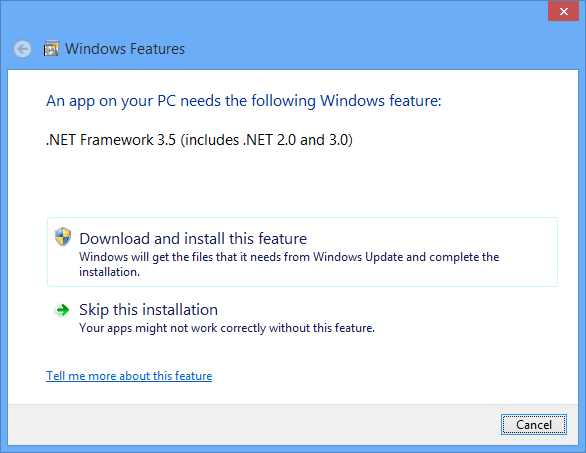Close the dialog with the red X
The width and height of the screenshot is (586, 453).
[x=564, y=11]
